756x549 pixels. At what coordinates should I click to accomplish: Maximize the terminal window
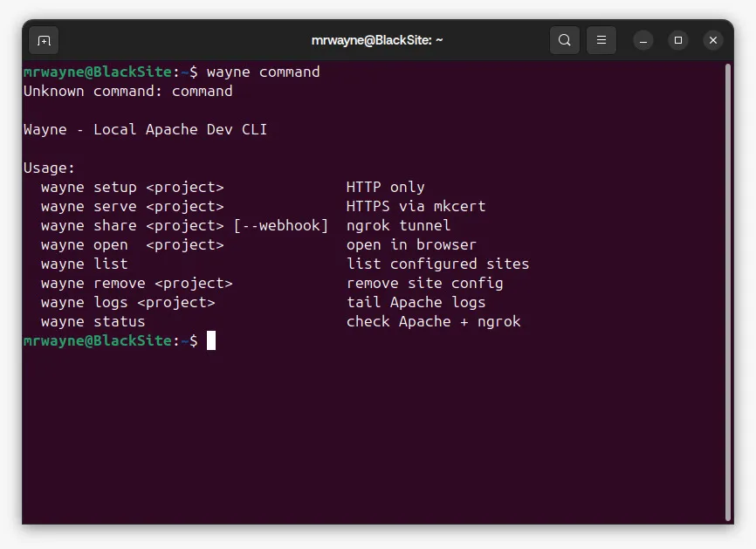point(678,40)
